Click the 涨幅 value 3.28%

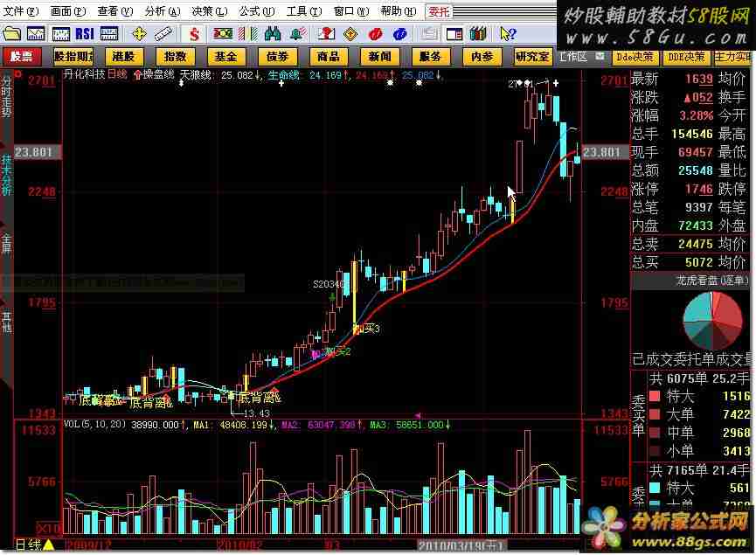(697, 115)
